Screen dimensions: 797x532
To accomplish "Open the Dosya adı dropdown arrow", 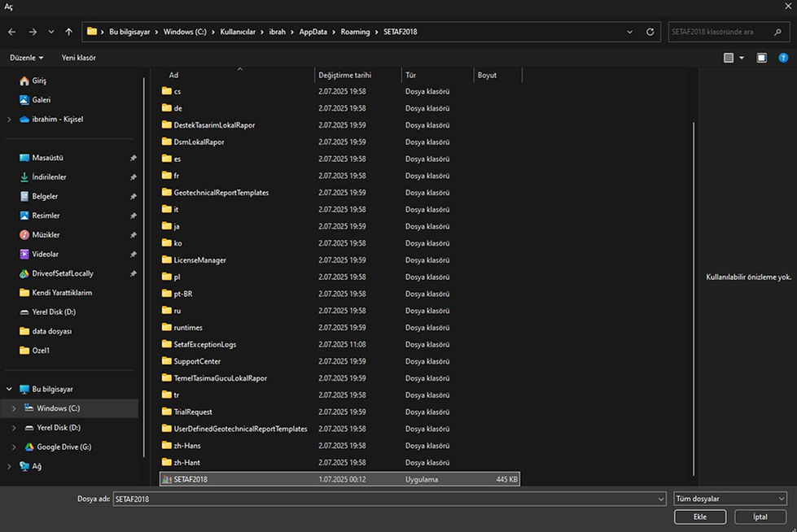I will (x=661, y=499).
